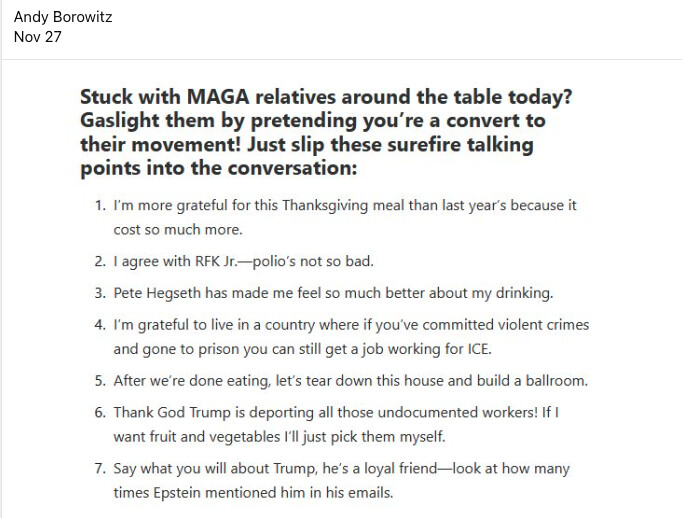Click the list number 3 marker
The width and height of the screenshot is (682, 518).
click(100, 293)
